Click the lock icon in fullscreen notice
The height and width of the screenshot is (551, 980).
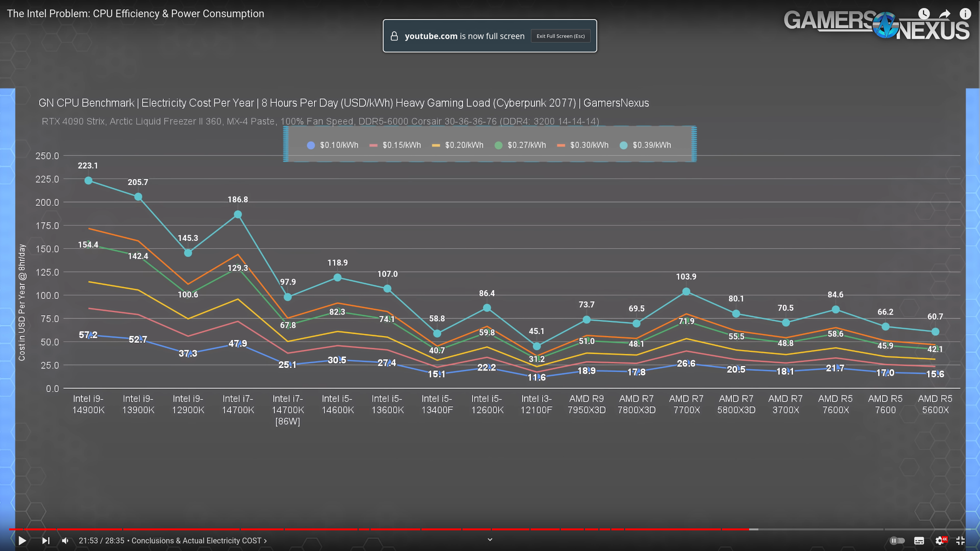point(394,36)
